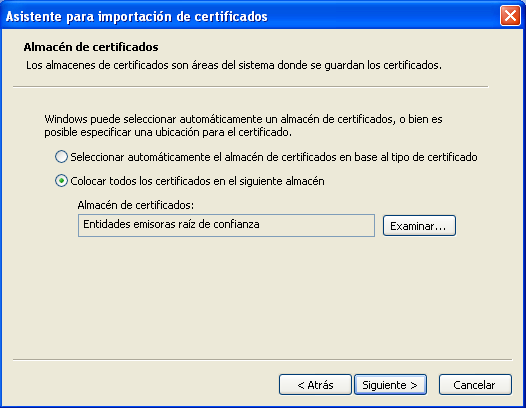Browse for a different certificate store
This screenshot has width=526, height=408.
419,225
